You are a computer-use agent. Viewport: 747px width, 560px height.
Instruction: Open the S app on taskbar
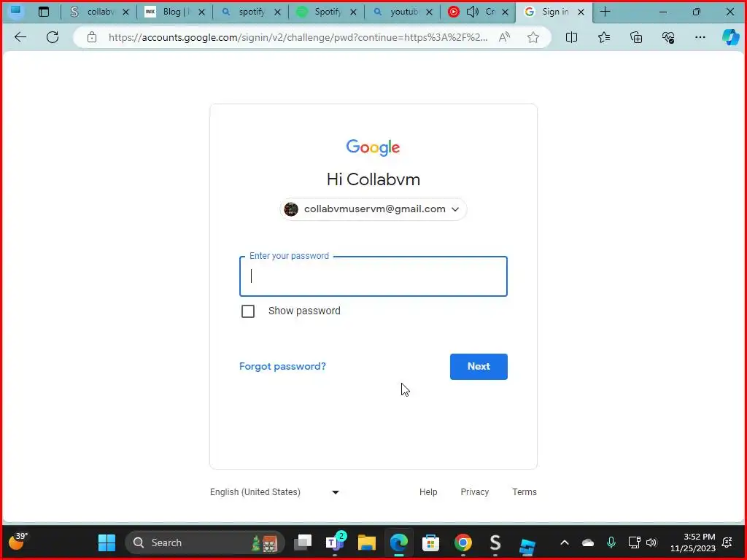[x=495, y=542]
